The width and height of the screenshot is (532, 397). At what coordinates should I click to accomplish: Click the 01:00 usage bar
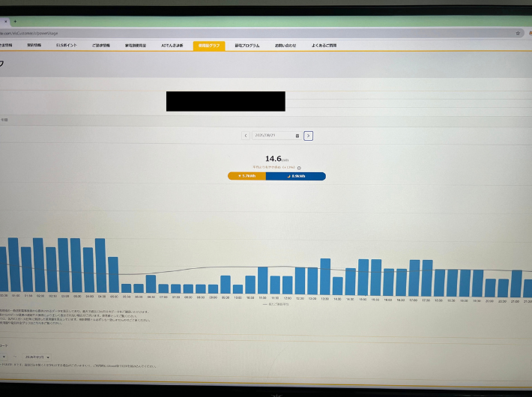[13, 264]
